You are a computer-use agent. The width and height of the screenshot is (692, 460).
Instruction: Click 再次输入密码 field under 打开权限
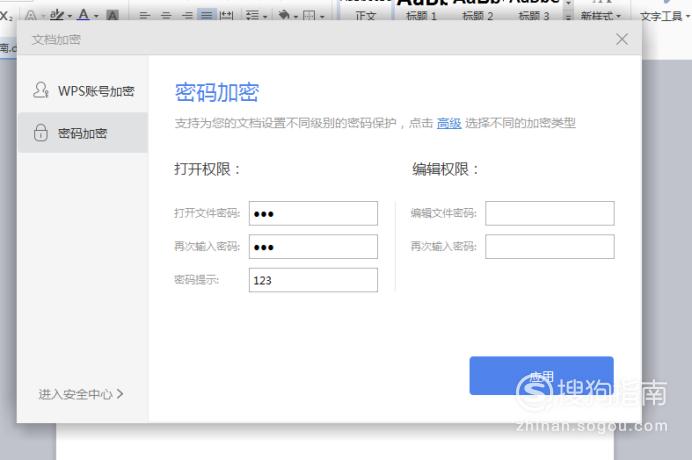[313, 247]
